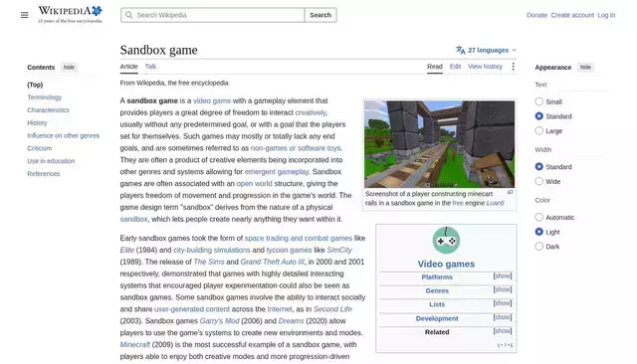The image size is (637, 364).
Task: Jump to History in contents
Action: [x=37, y=123]
